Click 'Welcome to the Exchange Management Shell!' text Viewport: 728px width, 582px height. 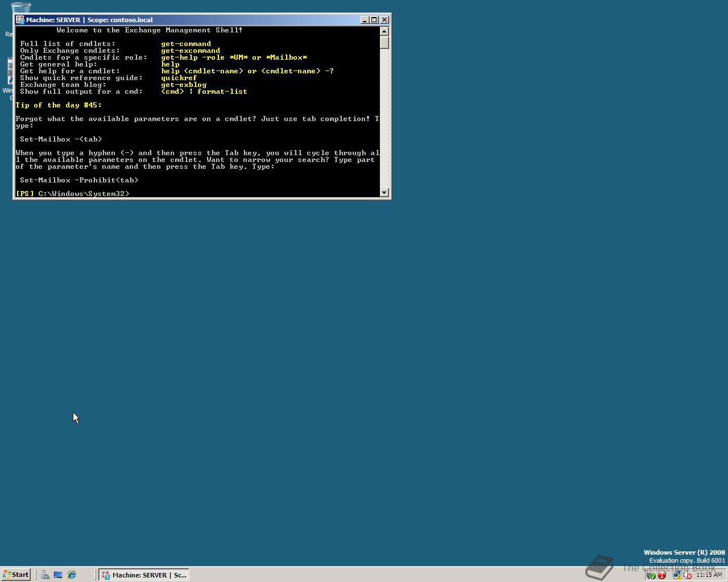(150, 30)
